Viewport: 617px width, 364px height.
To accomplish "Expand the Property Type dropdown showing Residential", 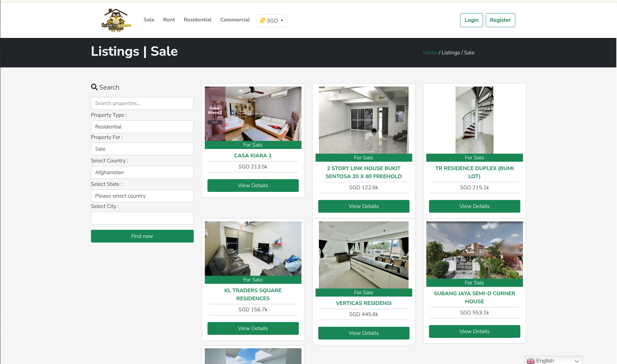I will (142, 127).
